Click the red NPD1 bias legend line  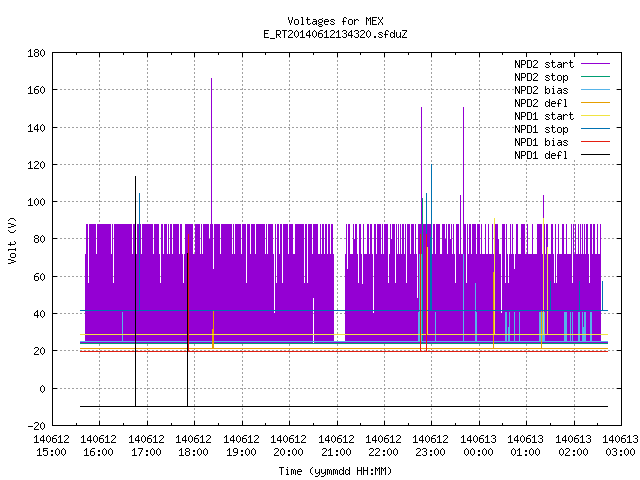pyautogui.click(x=595, y=142)
